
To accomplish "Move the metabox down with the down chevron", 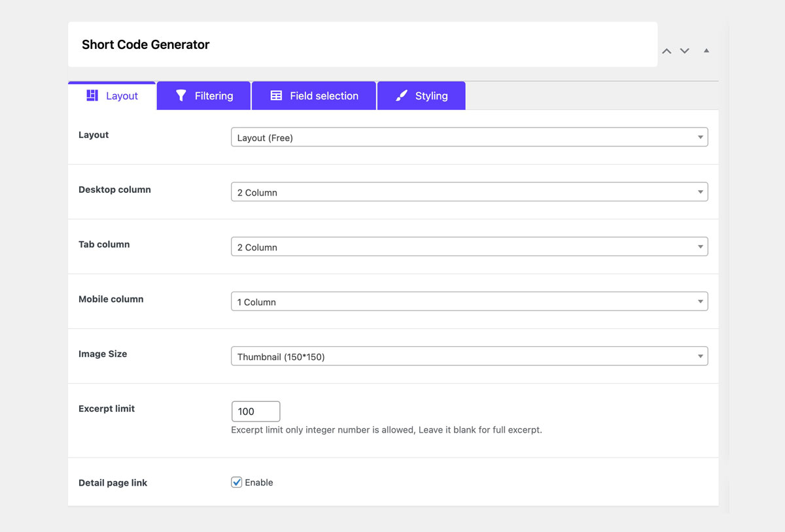I will point(684,51).
